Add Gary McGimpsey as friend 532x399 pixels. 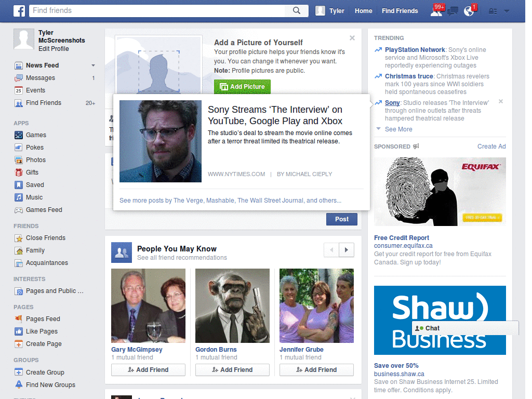click(x=148, y=370)
